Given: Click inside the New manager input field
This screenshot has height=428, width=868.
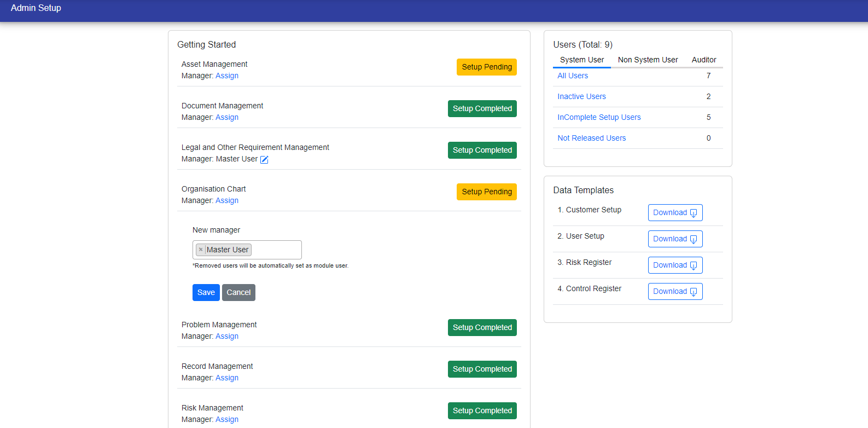Looking at the screenshot, I should [x=276, y=250].
